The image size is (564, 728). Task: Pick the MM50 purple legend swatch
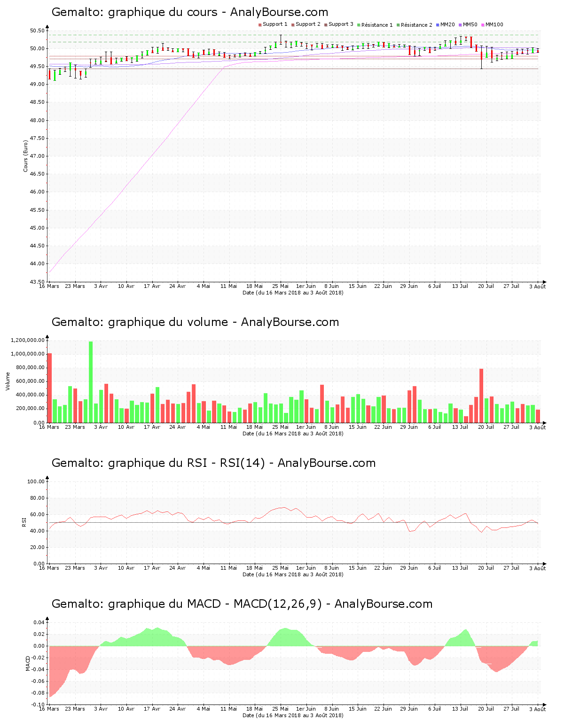(x=461, y=25)
